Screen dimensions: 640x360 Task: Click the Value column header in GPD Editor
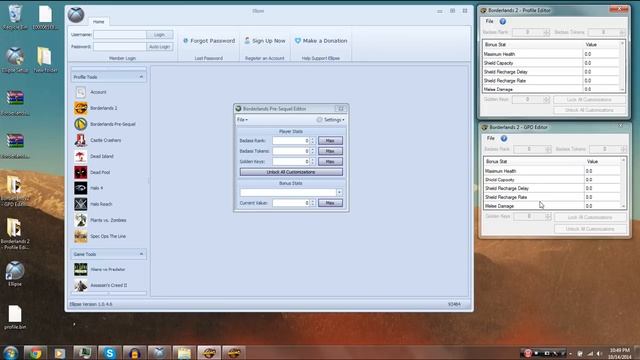pyautogui.click(x=602, y=162)
